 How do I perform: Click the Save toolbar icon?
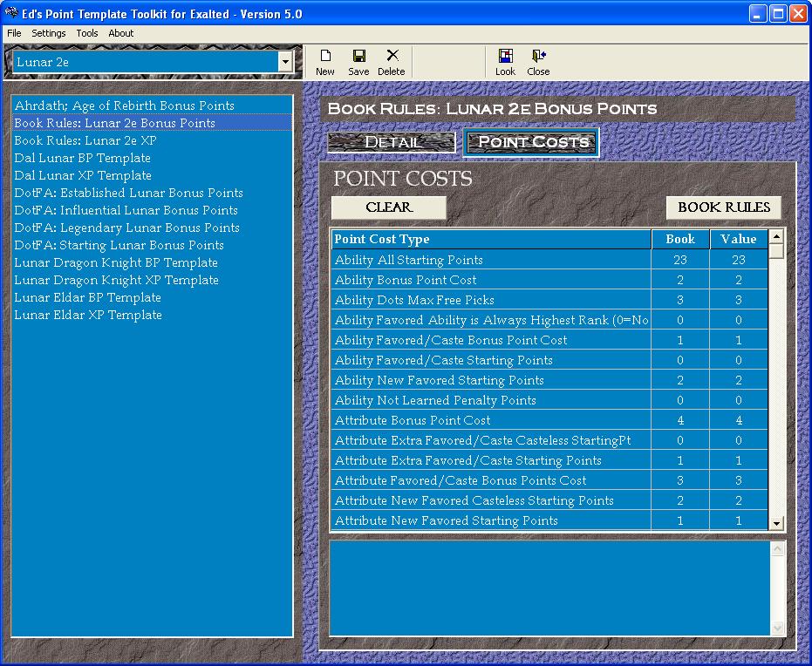[x=358, y=57]
